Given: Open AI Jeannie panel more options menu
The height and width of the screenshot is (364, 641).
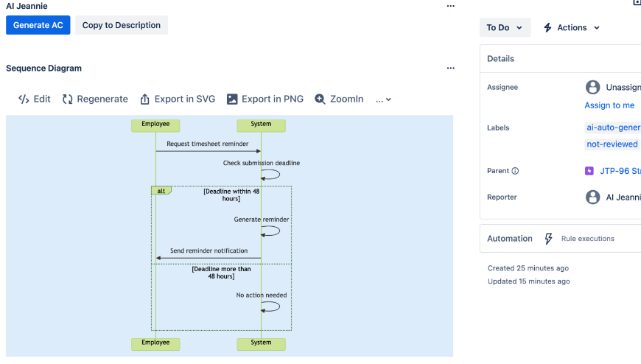Looking at the screenshot, I should [x=451, y=7].
